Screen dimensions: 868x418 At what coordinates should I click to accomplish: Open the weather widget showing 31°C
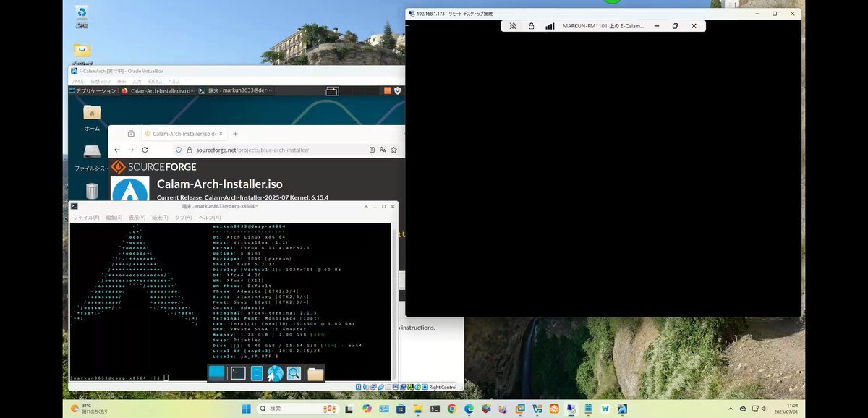pos(90,409)
